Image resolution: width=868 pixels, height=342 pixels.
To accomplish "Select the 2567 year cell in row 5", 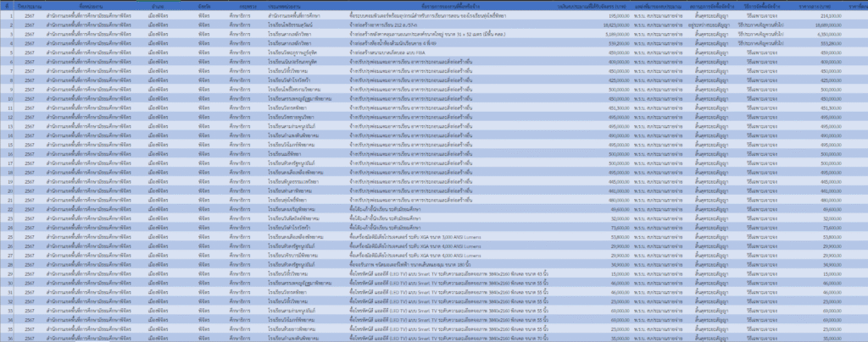I will (30, 52).
